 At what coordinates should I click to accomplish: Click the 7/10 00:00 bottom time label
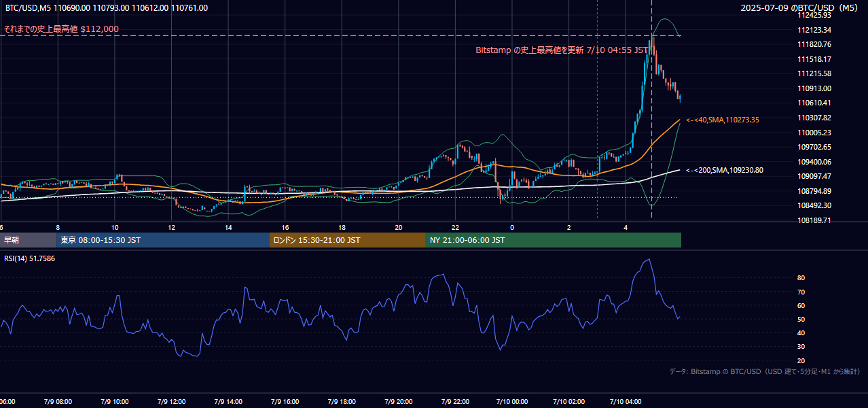click(x=512, y=402)
